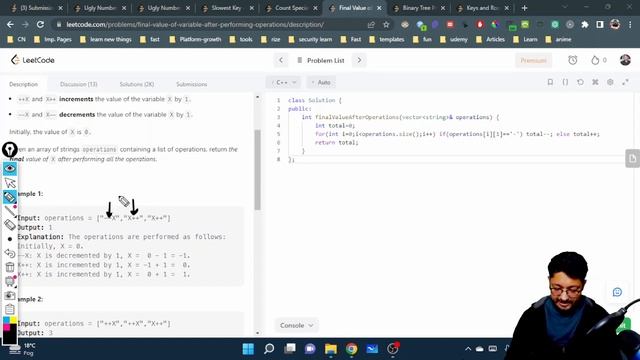Click the browser back button

tap(10, 24)
